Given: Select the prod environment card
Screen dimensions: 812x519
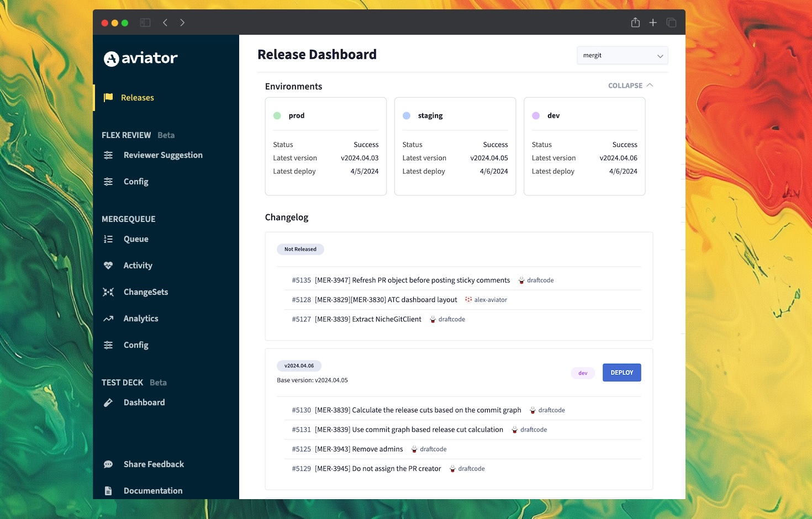Looking at the screenshot, I should tap(326, 146).
